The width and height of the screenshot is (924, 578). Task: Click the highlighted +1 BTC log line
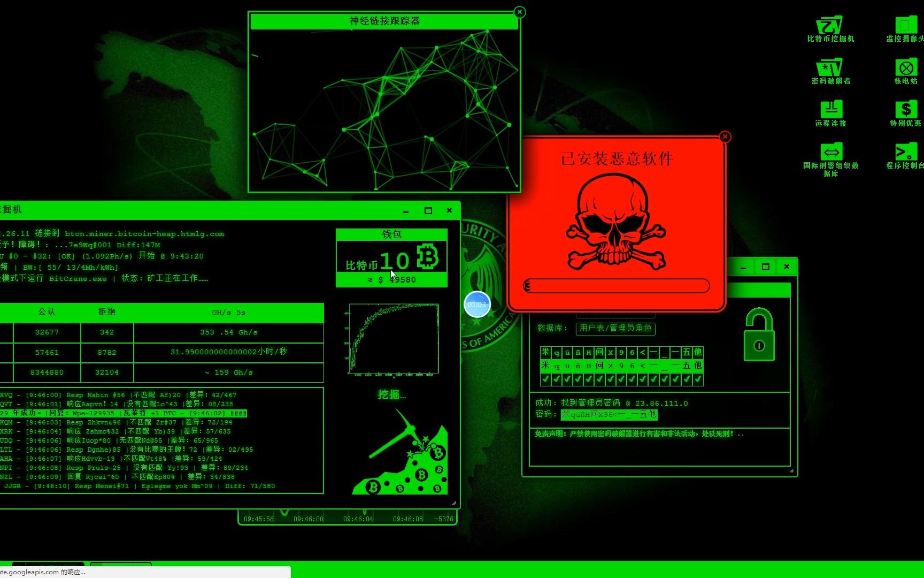(x=124, y=413)
